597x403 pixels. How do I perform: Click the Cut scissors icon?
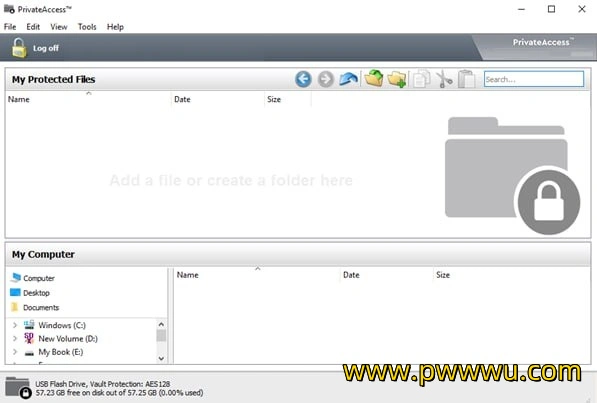coord(444,79)
